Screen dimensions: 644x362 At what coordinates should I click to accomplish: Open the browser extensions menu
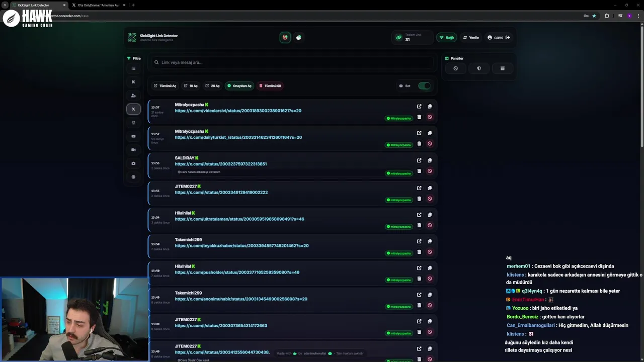[607, 16]
